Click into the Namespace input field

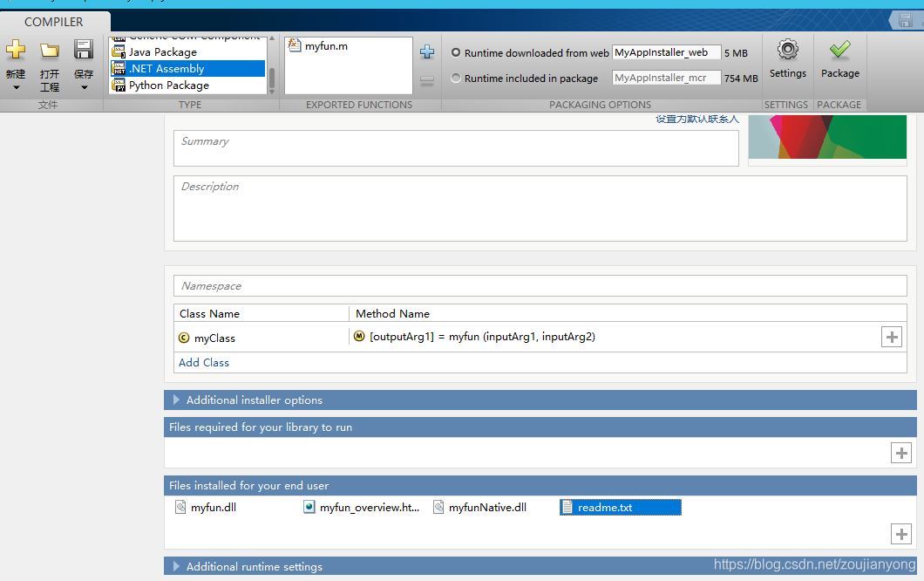[540, 286]
